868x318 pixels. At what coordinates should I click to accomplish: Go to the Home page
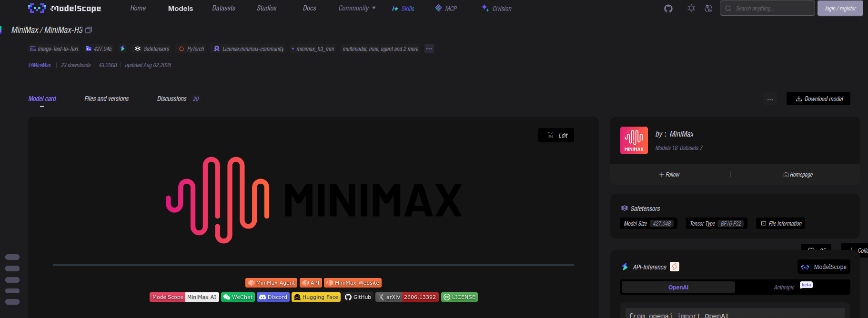(138, 8)
